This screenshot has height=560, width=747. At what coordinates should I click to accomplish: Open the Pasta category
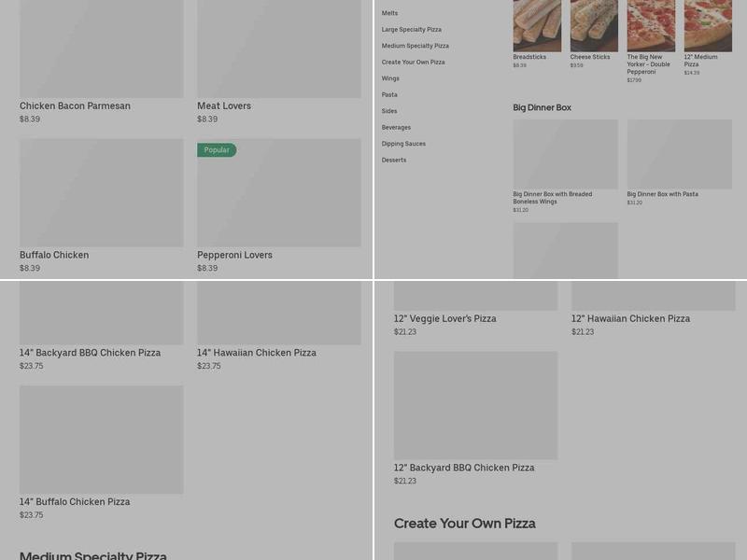[389, 95]
